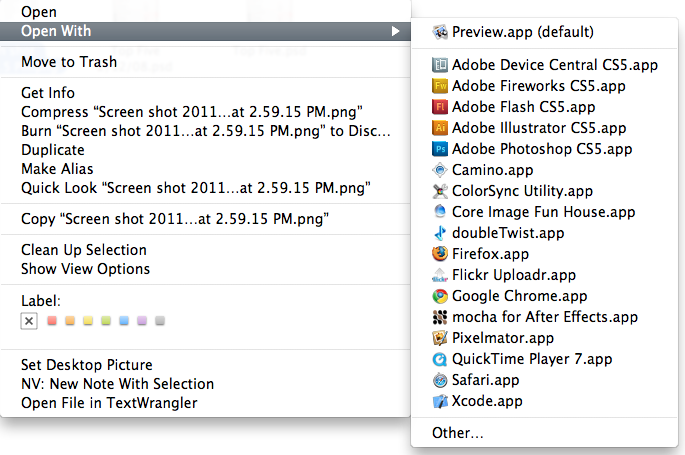Viewport: 685px width, 455px height.
Task: Apply the red label color
Action: point(52,321)
